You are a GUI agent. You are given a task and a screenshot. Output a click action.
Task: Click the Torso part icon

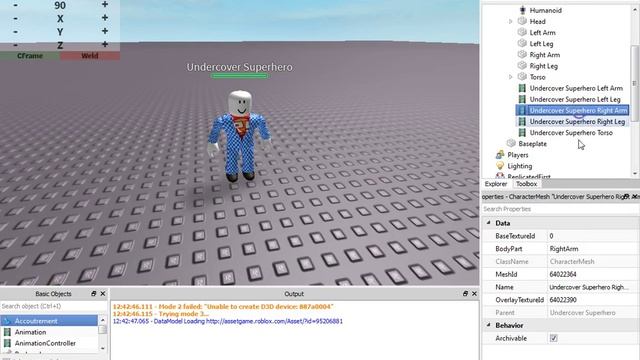(x=522, y=77)
